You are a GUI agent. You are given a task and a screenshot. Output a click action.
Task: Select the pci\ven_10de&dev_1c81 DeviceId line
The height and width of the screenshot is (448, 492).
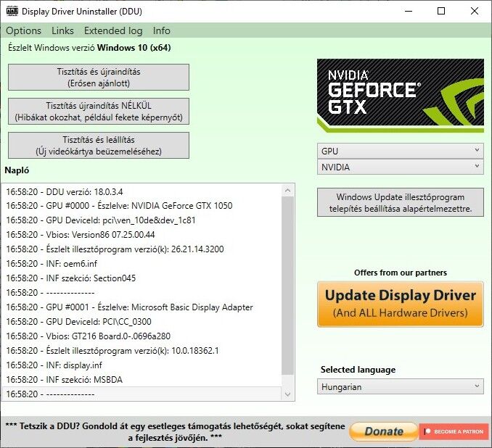click(x=142, y=220)
